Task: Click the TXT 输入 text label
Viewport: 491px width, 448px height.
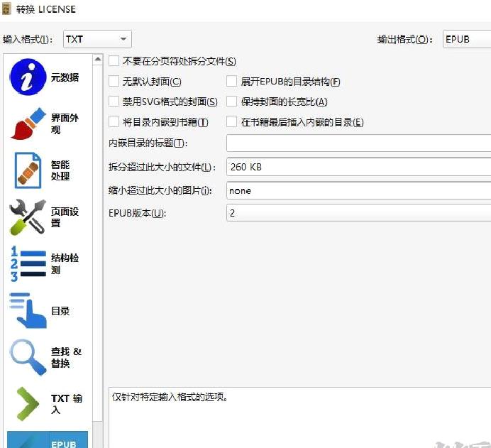Action: 67,404
